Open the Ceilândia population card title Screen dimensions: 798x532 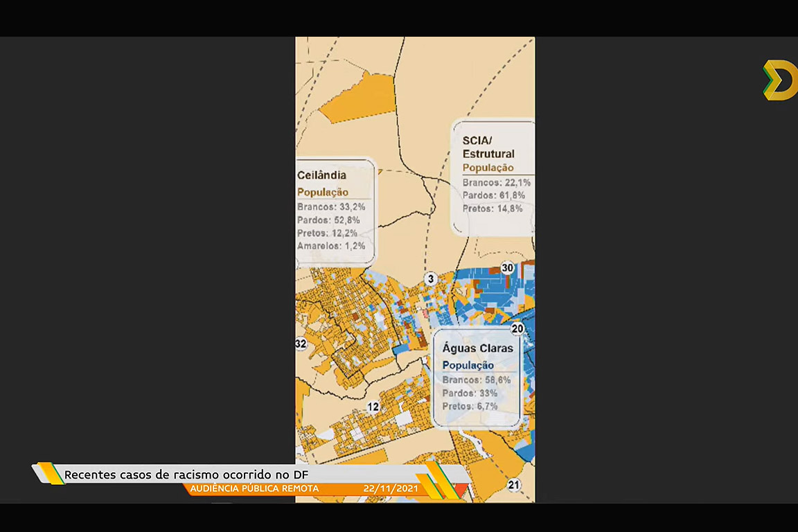pos(321,175)
